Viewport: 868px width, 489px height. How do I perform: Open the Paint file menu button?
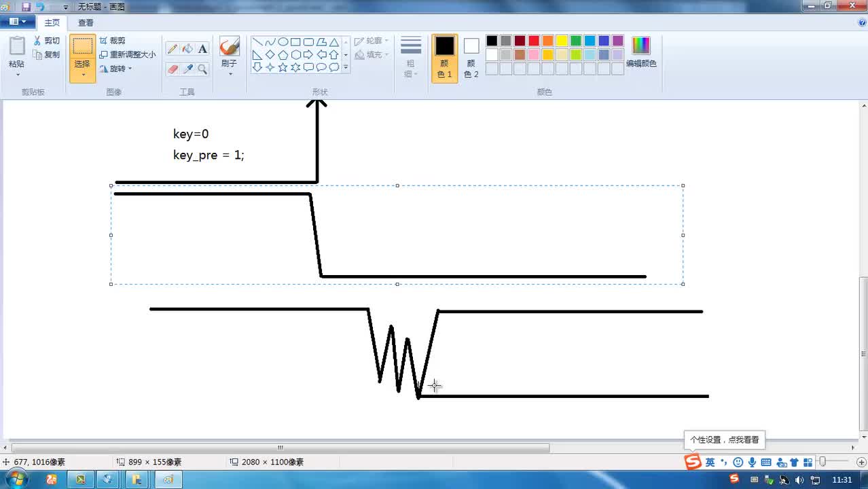(x=18, y=22)
